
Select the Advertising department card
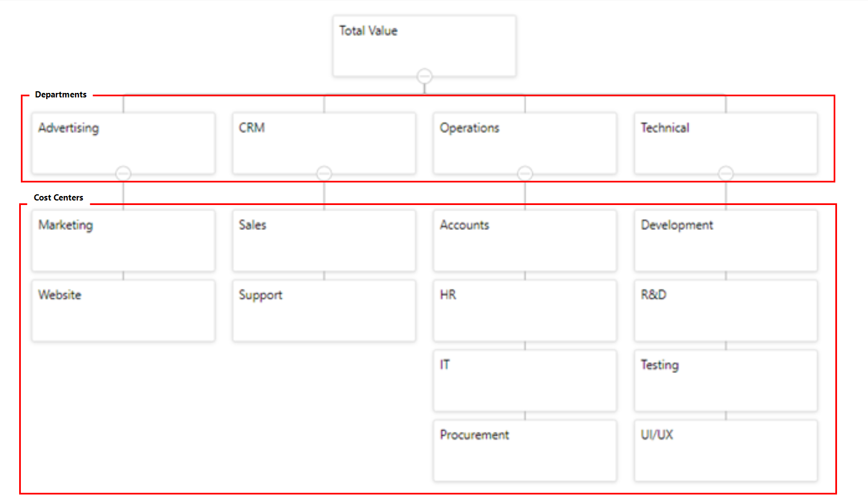pos(123,142)
